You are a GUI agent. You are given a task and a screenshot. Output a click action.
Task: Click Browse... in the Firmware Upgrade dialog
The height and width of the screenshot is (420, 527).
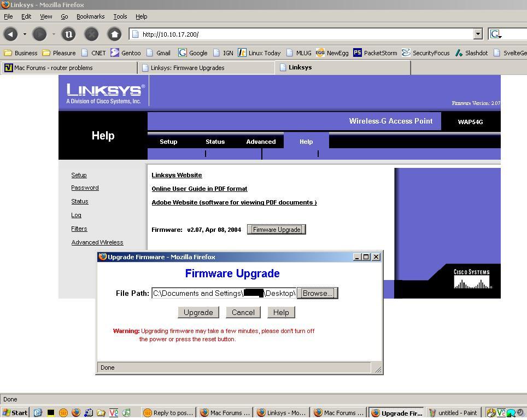click(x=318, y=293)
